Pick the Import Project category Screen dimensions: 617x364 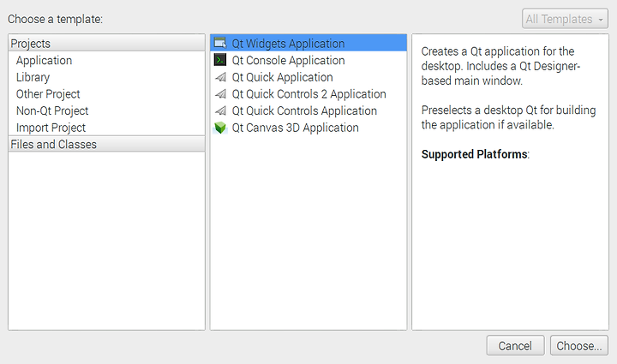click(x=51, y=128)
